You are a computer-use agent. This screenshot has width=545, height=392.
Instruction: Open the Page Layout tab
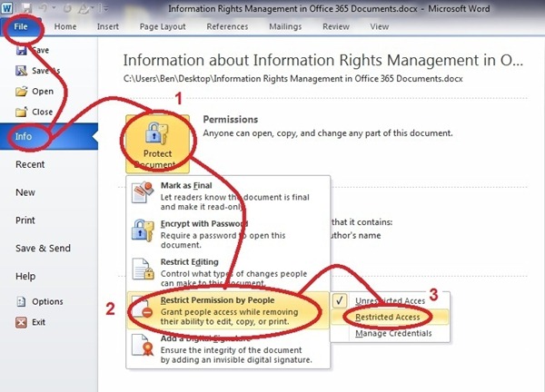[163, 26]
